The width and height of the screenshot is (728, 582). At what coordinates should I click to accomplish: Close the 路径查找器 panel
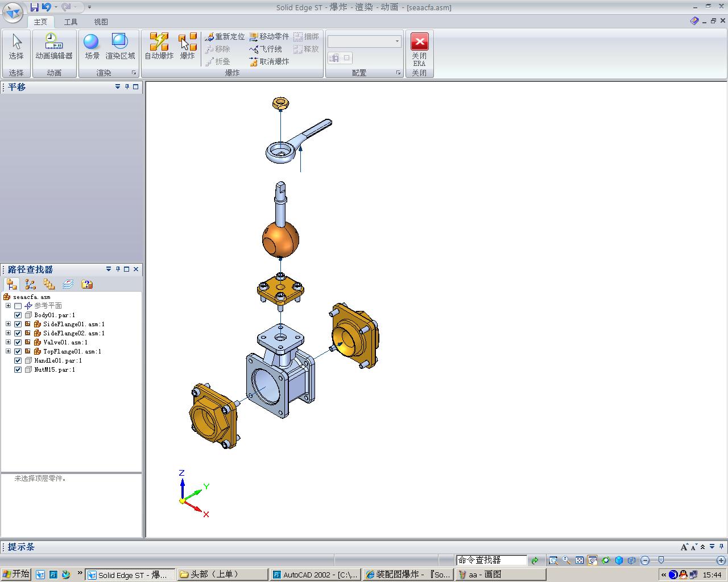(136, 269)
